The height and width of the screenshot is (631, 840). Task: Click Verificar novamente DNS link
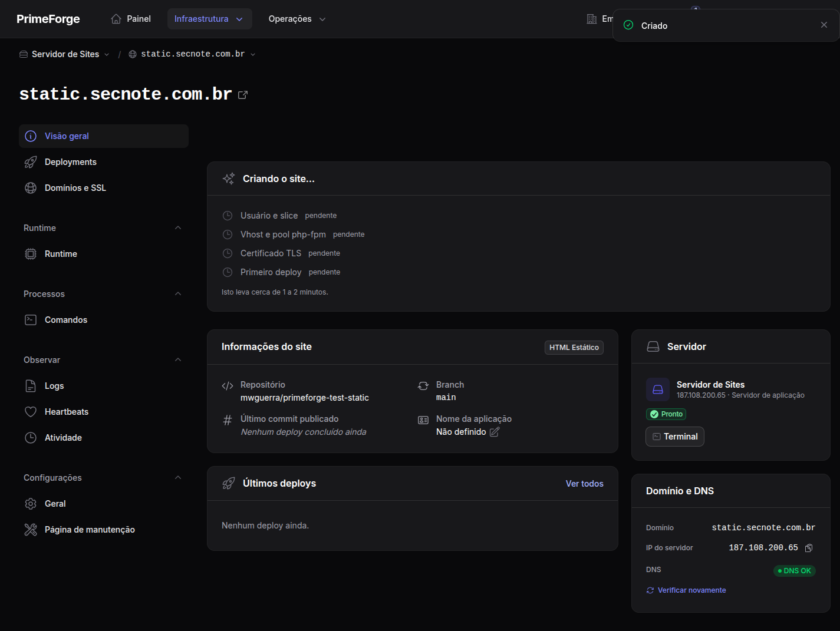[686, 590]
